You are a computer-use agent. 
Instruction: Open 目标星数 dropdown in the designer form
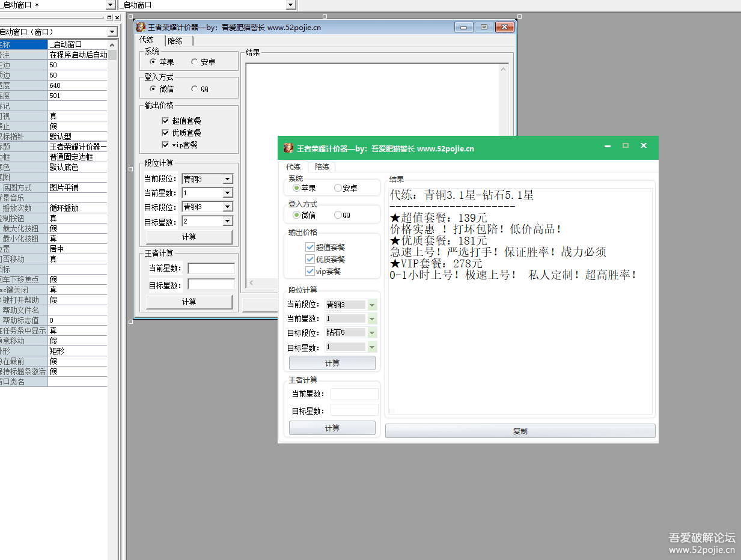(227, 221)
